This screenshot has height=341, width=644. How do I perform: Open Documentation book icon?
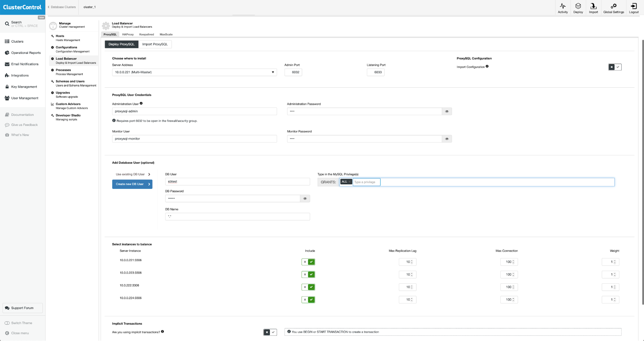click(7, 115)
